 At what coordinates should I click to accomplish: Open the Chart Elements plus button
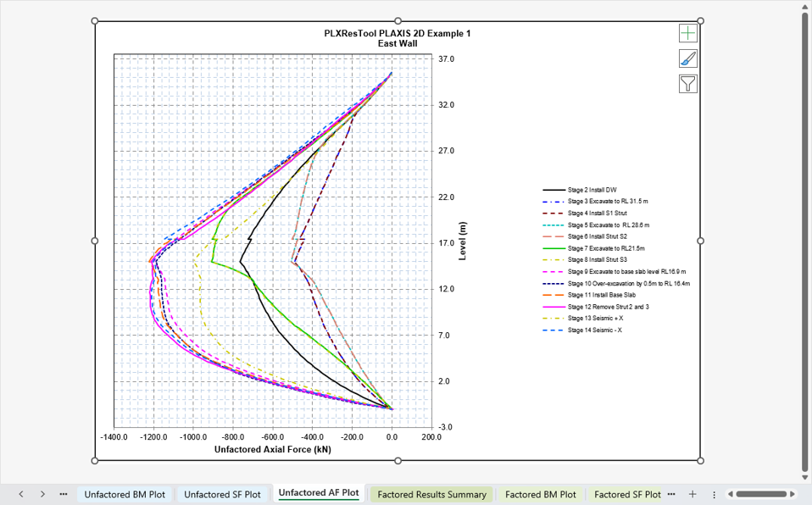(687, 33)
